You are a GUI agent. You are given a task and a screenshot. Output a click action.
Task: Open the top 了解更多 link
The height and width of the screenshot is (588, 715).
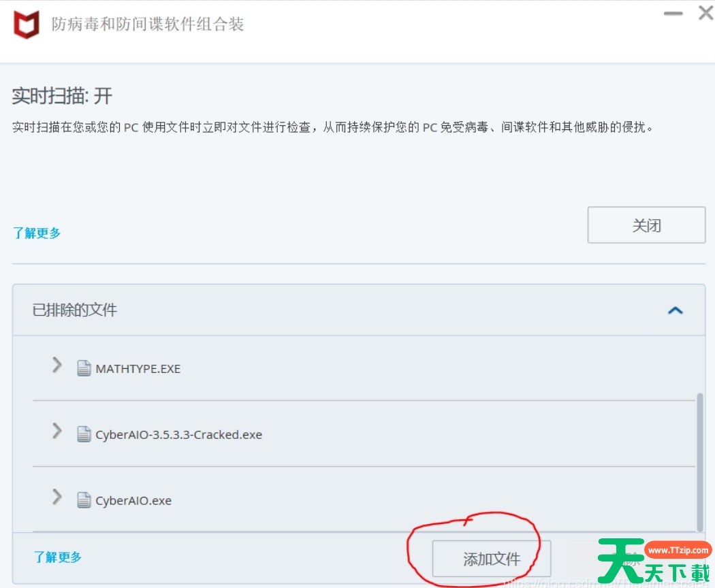(x=37, y=233)
